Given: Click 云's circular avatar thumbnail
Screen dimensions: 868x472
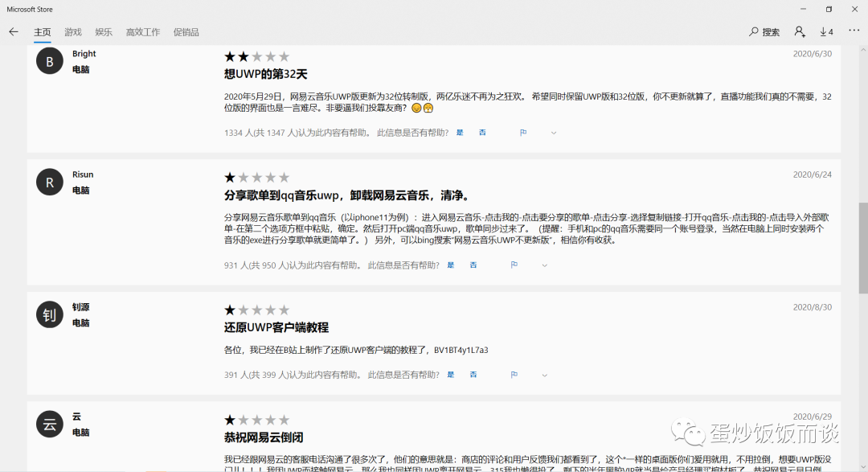Looking at the screenshot, I should [49, 424].
